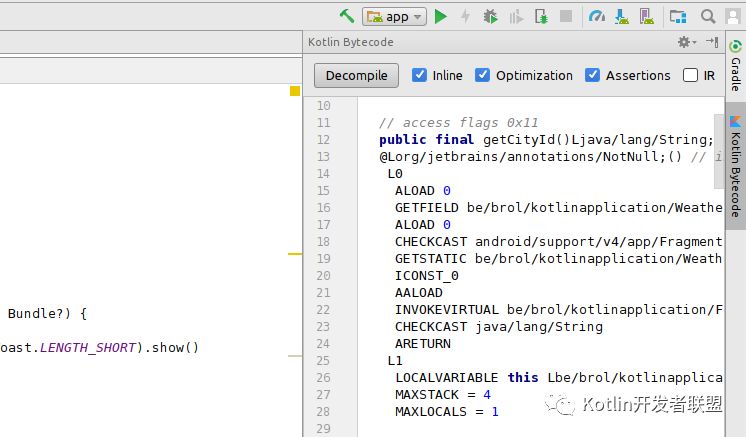Toggle the Inline checkbox
The width and height of the screenshot is (746, 437).
(x=419, y=75)
